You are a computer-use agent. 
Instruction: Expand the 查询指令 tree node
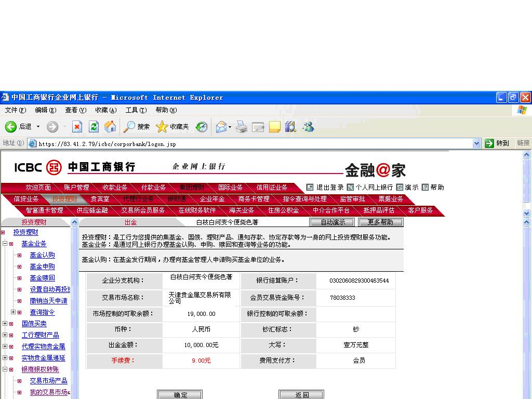pos(13,312)
